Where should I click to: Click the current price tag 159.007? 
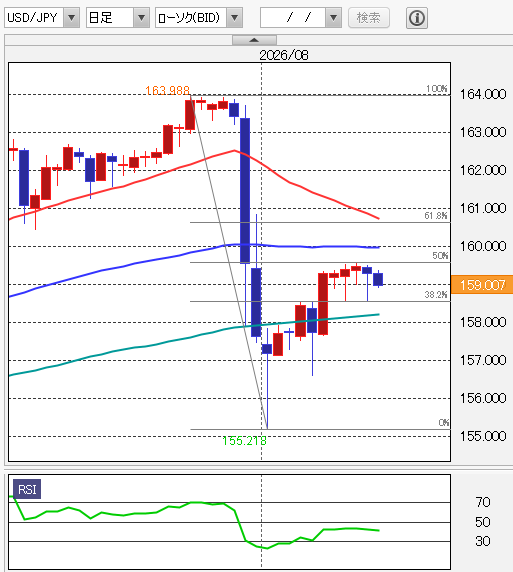(x=482, y=285)
